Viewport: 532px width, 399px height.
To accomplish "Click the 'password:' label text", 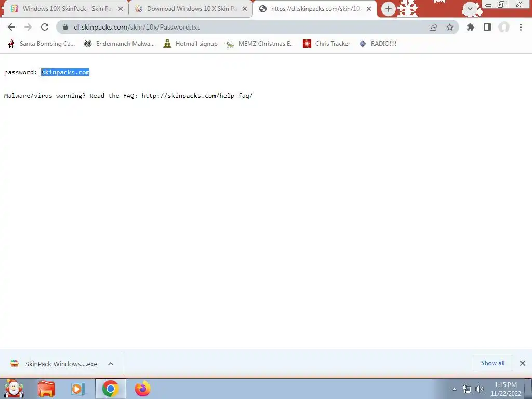I will pyautogui.click(x=21, y=72).
